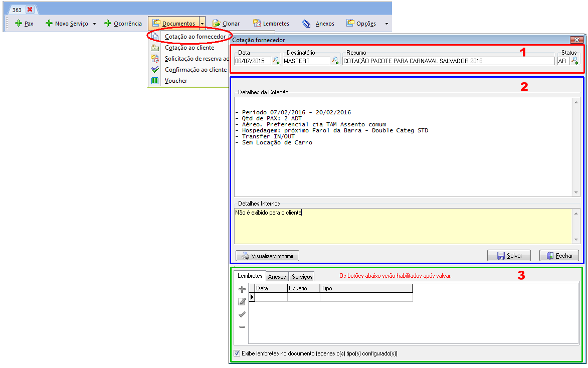
Task: Expand the Documentos dropdown arrow
Action: point(202,23)
